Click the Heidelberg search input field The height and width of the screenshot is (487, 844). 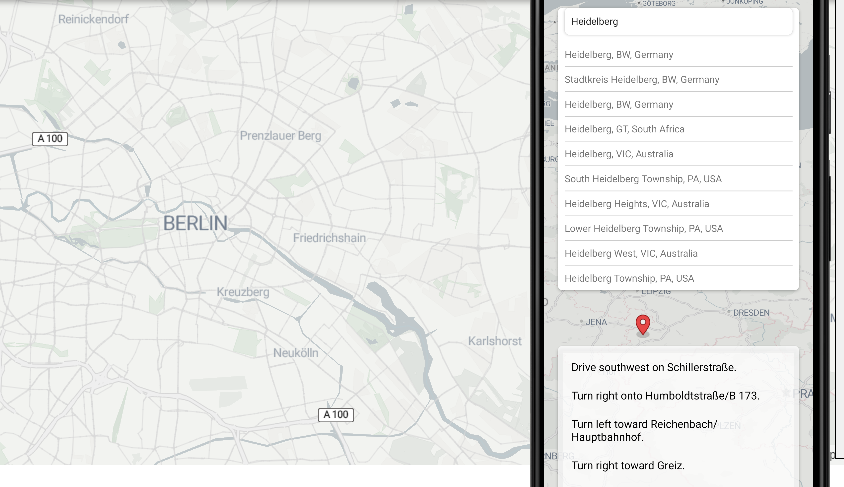[678, 22]
